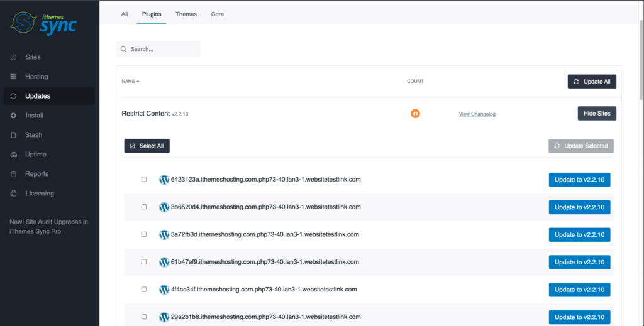Tick checkbox for 4f4ce34f site
This screenshot has height=326, width=644.
[x=144, y=289]
